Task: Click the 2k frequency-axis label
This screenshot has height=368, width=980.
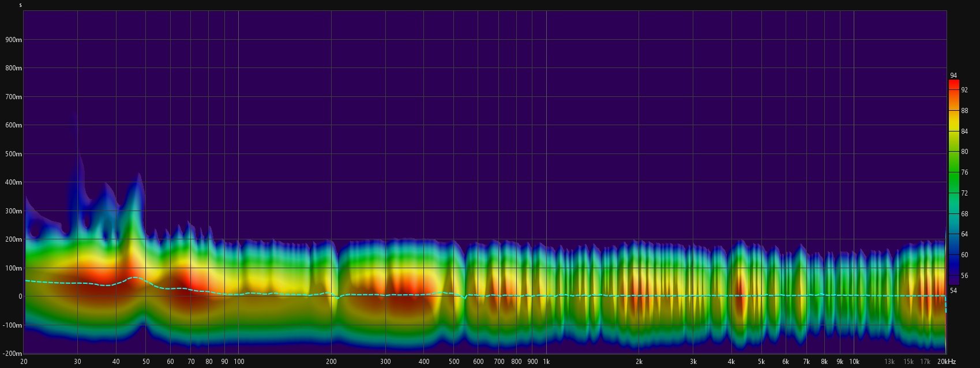Action: click(x=639, y=362)
